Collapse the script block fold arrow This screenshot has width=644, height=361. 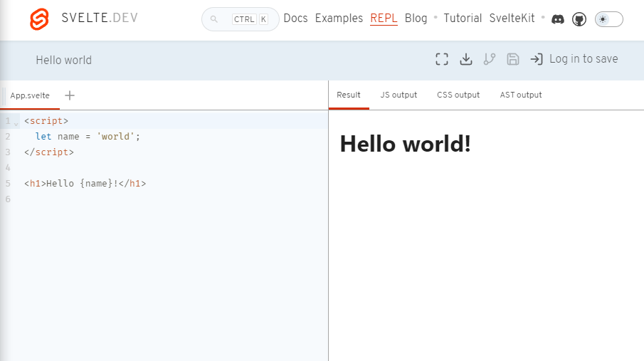[16, 123]
